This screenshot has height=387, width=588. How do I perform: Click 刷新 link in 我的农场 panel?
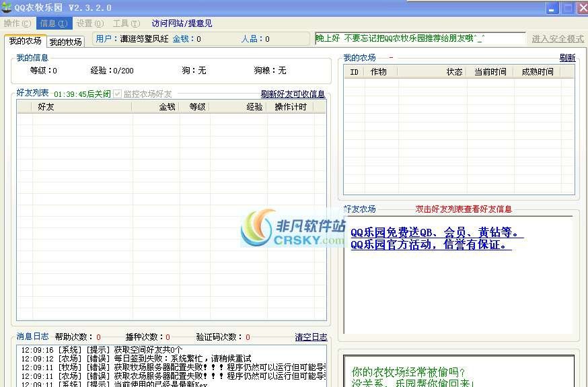click(x=567, y=58)
